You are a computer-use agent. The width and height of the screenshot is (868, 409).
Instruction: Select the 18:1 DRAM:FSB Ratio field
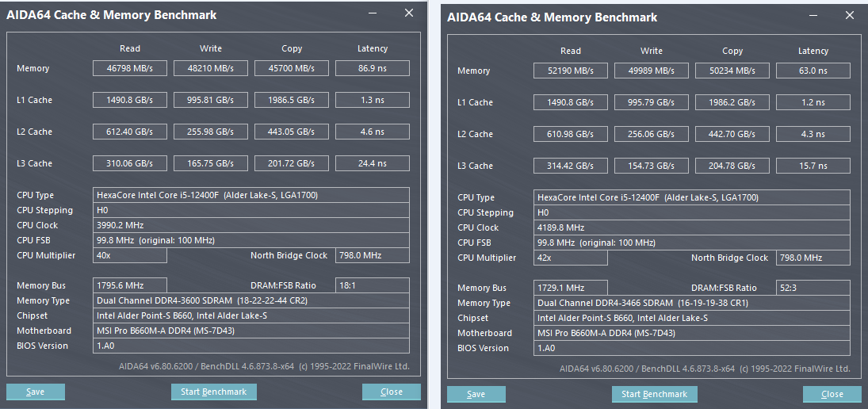tap(373, 285)
